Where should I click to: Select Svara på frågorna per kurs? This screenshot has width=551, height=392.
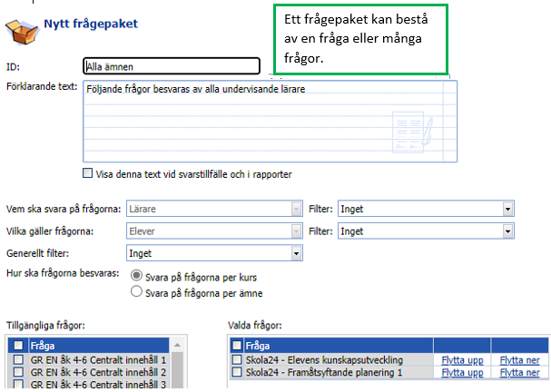pos(137,276)
